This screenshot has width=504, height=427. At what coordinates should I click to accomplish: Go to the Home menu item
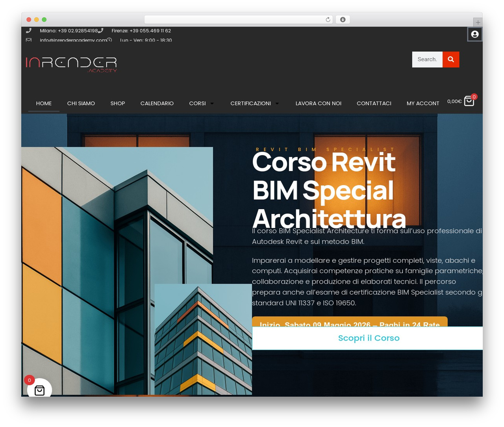tap(44, 103)
